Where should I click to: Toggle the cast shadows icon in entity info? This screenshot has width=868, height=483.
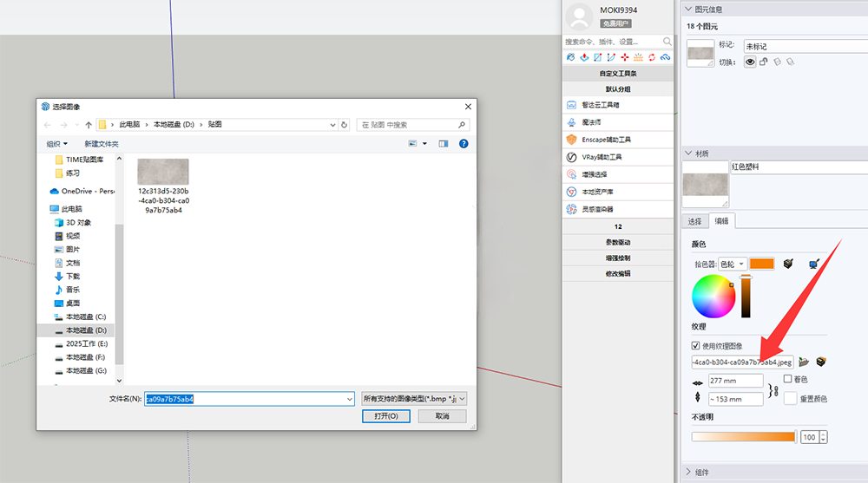pyautogui.click(x=791, y=62)
